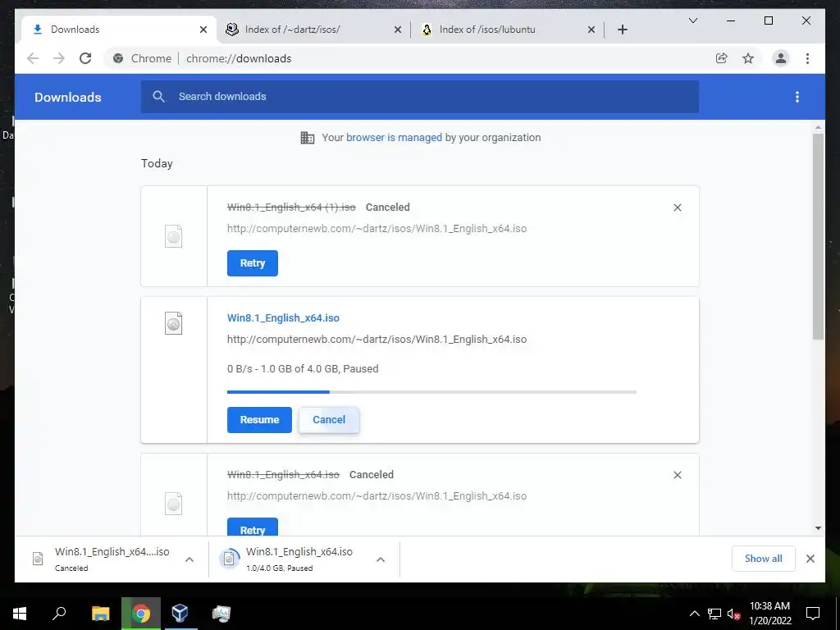The image size is (840, 630).
Task: Click the Show all button
Action: (x=764, y=559)
